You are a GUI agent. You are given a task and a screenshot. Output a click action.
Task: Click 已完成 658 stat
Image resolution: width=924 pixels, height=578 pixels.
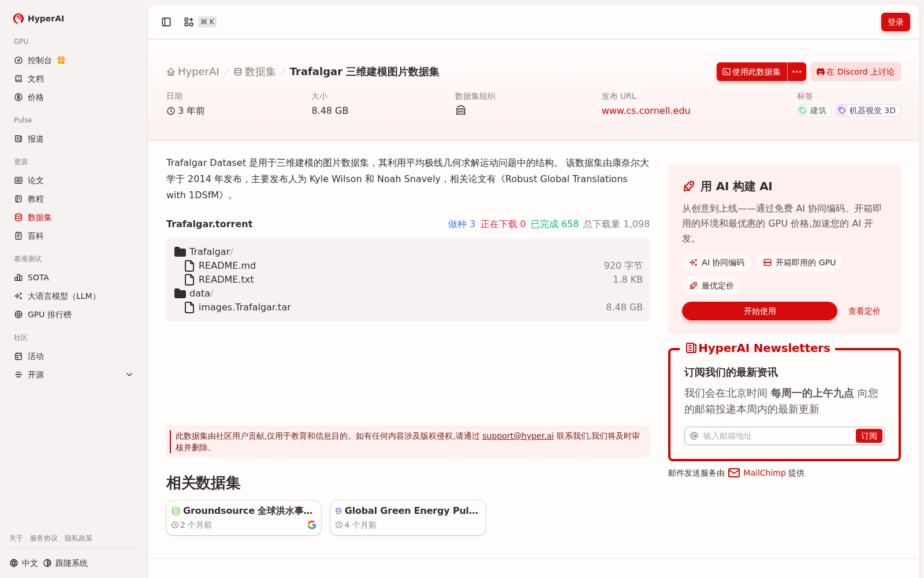click(554, 224)
